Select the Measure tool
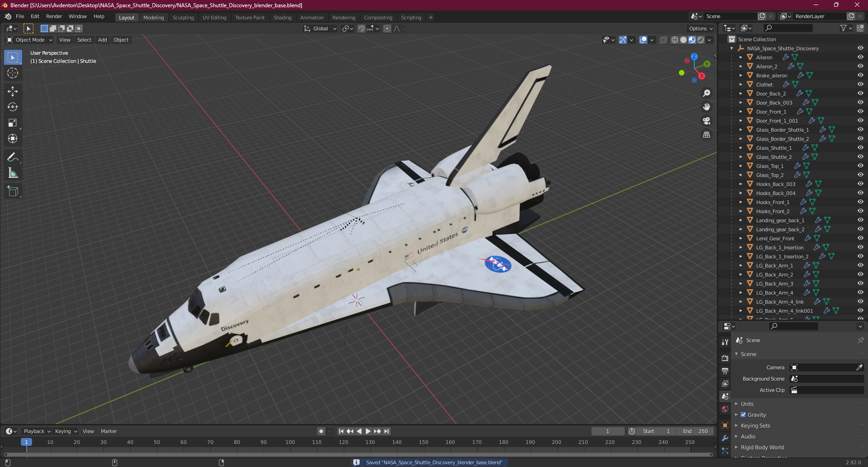 (x=13, y=173)
